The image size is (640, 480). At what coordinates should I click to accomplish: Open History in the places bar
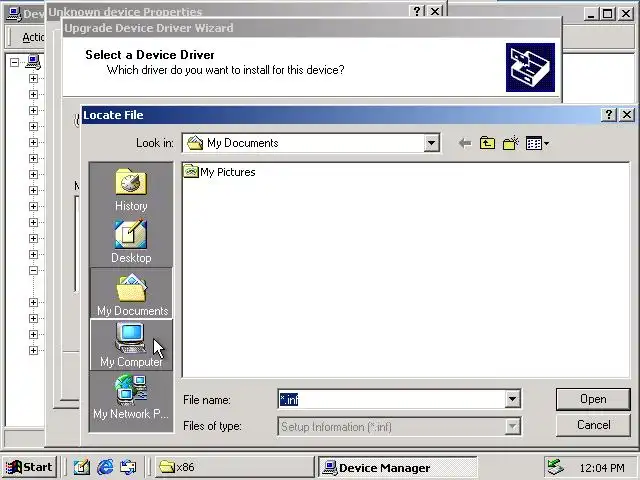[131, 190]
